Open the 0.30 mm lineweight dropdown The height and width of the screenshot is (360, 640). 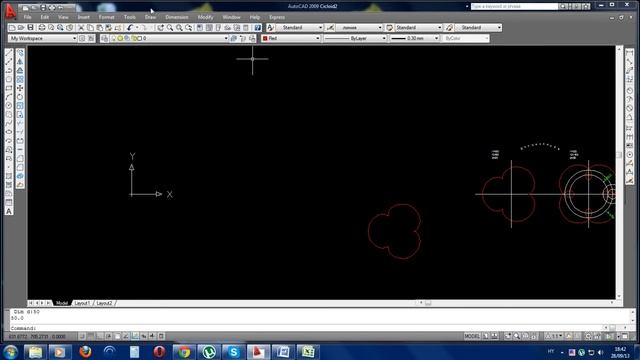414,38
